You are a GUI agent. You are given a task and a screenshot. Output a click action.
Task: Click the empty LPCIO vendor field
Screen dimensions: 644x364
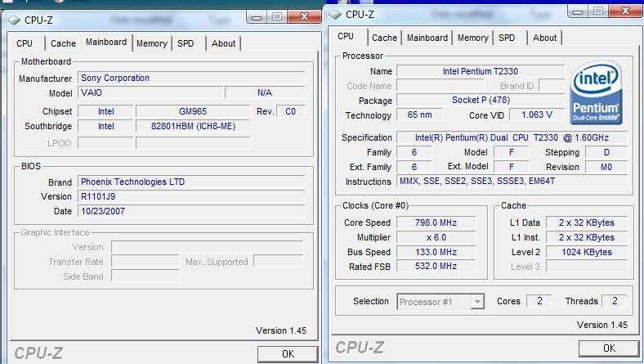pyautogui.click(x=105, y=143)
